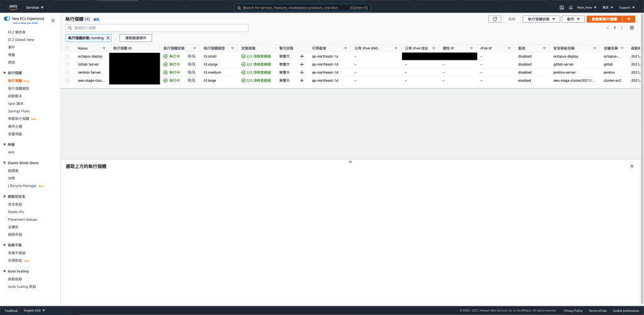Open the English (US) language selector

35,311
